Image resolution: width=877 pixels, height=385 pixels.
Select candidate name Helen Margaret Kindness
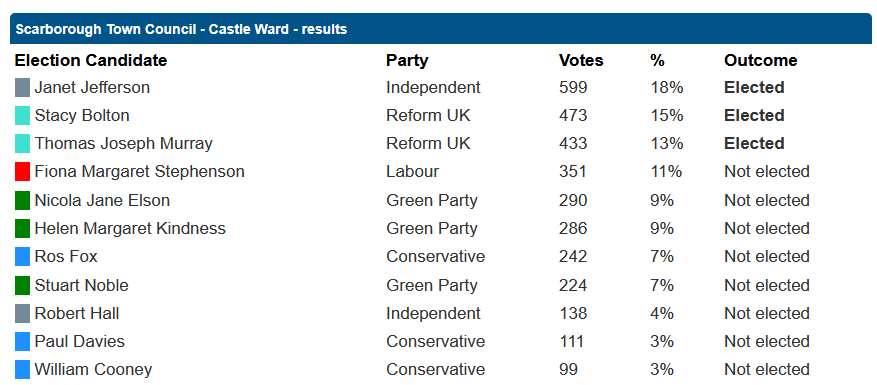(130, 228)
